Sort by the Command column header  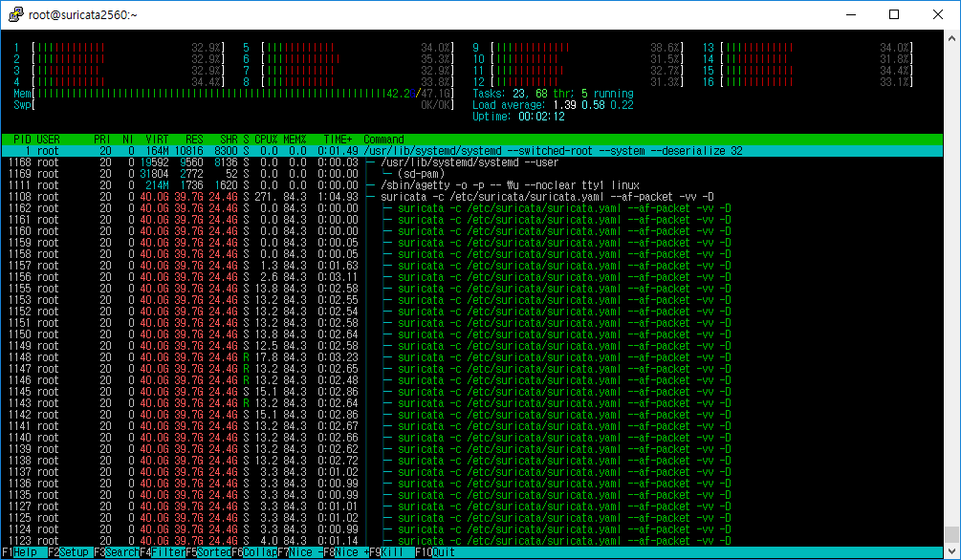coord(383,140)
